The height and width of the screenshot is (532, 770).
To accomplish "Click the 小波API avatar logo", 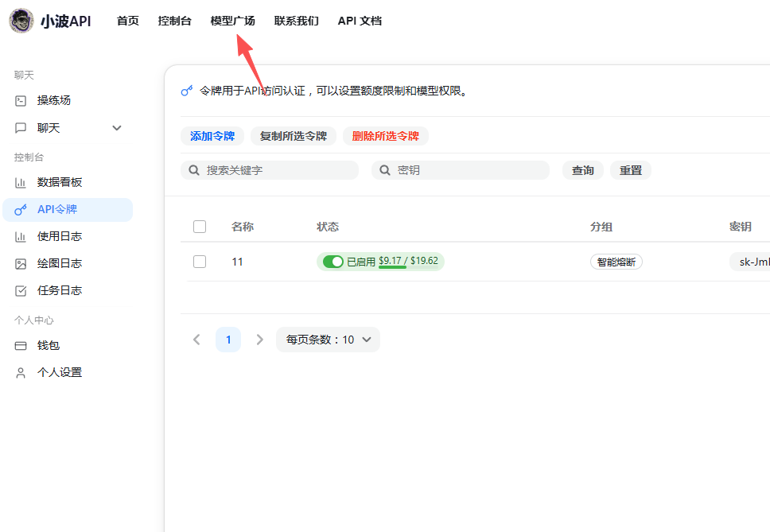I will click(21, 21).
